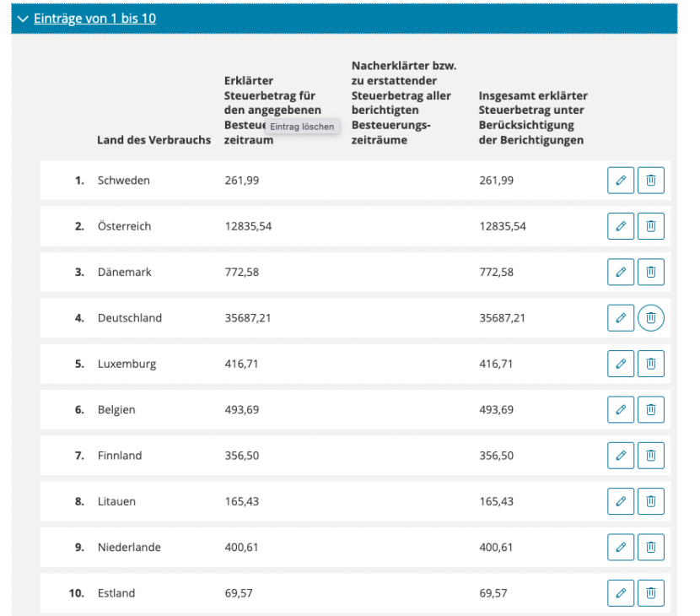Screen dimensions: 700x616
Task: Click Deutschland's declared tax amount 35687,21
Action: tap(247, 318)
